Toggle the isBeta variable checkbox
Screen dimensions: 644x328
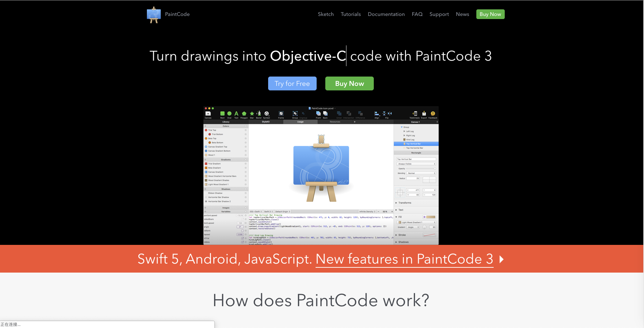[x=242, y=242]
